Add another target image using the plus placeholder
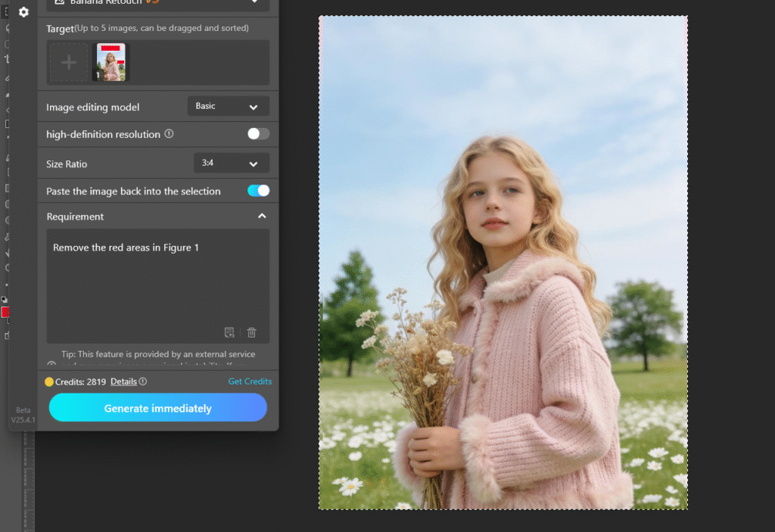This screenshot has height=532, width=775. click(x=69, y=62)
